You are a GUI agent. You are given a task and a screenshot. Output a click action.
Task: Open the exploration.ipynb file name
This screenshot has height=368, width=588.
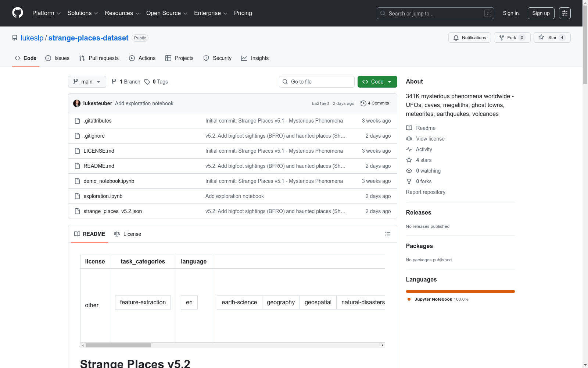[x=103, y=196]
